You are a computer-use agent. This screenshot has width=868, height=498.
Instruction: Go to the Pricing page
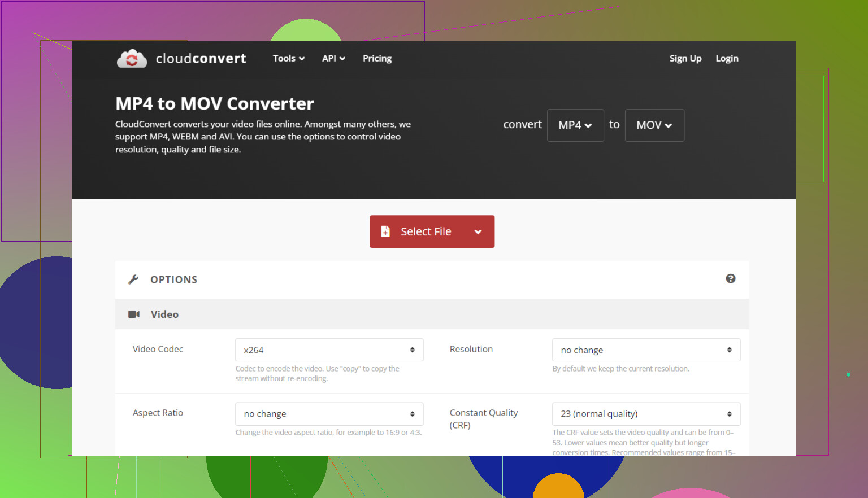pyautogui.click(x=377, y=58)
